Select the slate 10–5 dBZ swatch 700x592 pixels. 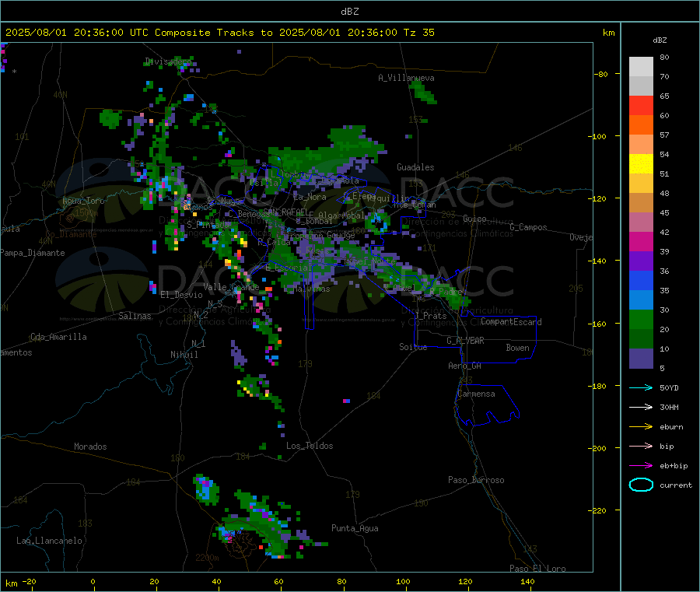[641, 358]
